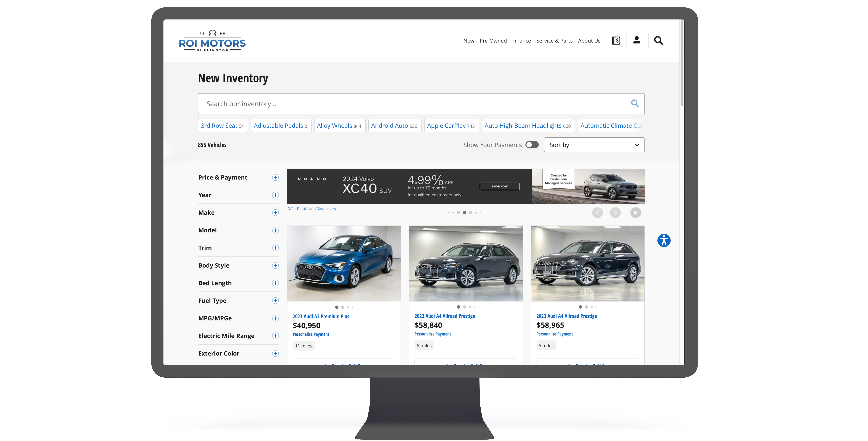The height and width of the screenshot is (441, 868).
Task: Filter by 3rd Row Seat tag
Action: point(223,126)
